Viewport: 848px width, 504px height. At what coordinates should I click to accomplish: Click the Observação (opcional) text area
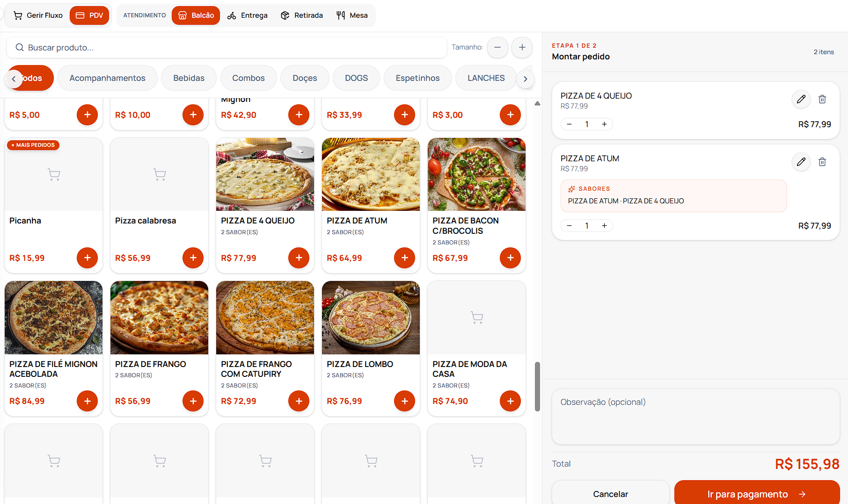point(695,417)
